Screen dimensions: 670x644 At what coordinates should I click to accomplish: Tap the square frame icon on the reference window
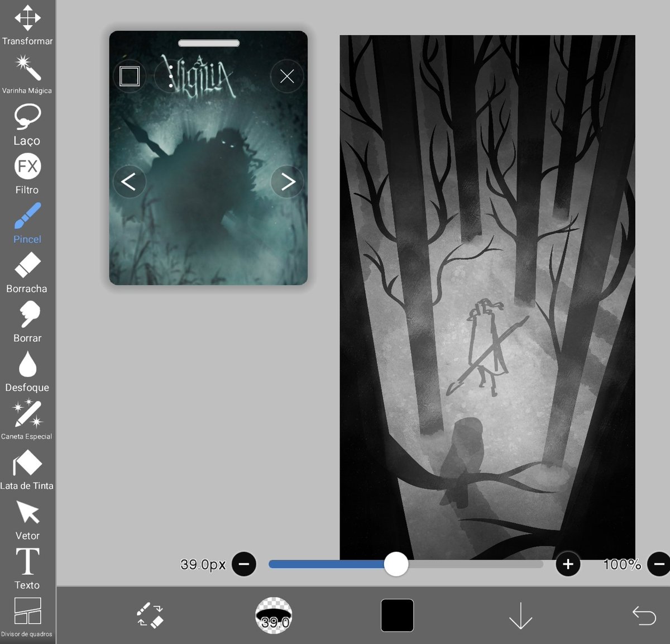click(x=130, y=76)
